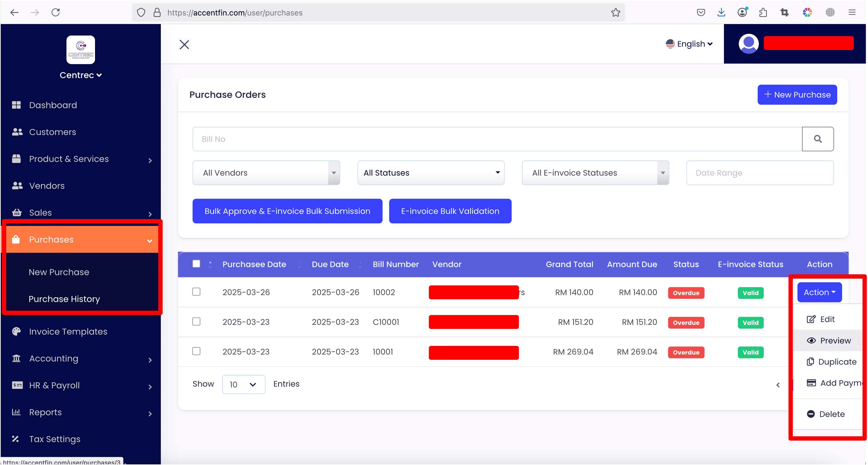This screenshot has height=465, width=868.
Task: Click the Dashboard grid icon
Action: point(16,105)
